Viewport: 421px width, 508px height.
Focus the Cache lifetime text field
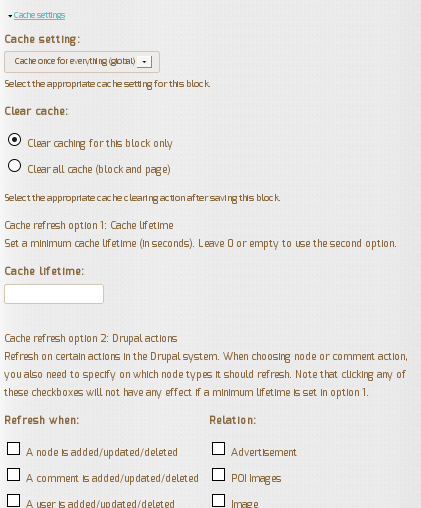point(54,294)
